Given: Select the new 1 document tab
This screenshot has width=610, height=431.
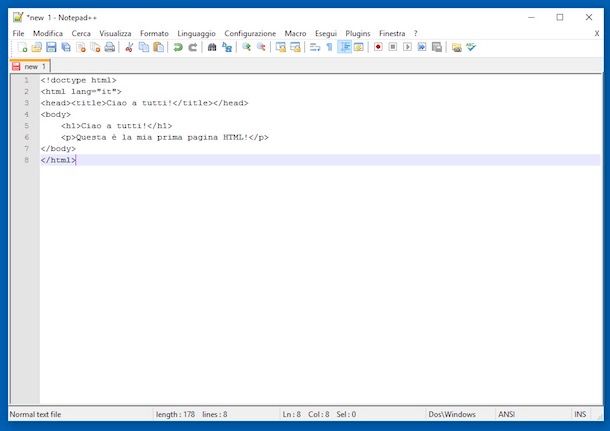Looking at the screenshot, I should pos(30,67).
